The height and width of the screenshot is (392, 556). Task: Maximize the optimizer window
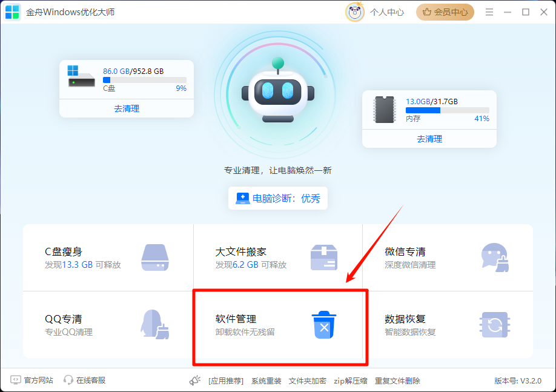[x=526, y=12]
